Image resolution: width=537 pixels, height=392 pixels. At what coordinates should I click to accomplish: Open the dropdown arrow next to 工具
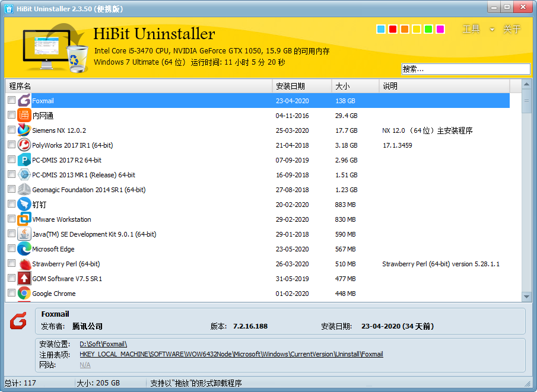[x=492, y=30]
